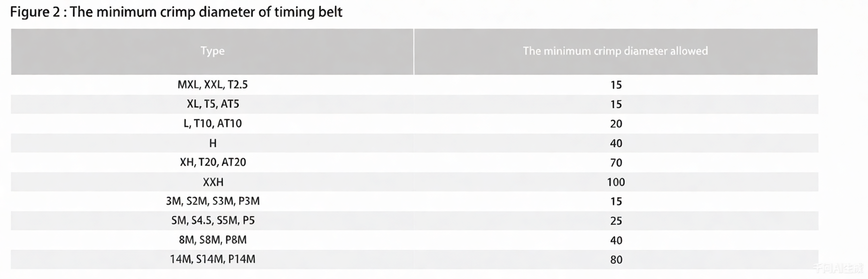Viewport: 868px width, 279px height.
Task: Select the SM, S4.5, S5M, P5 cell
Action: pos(213,220)
